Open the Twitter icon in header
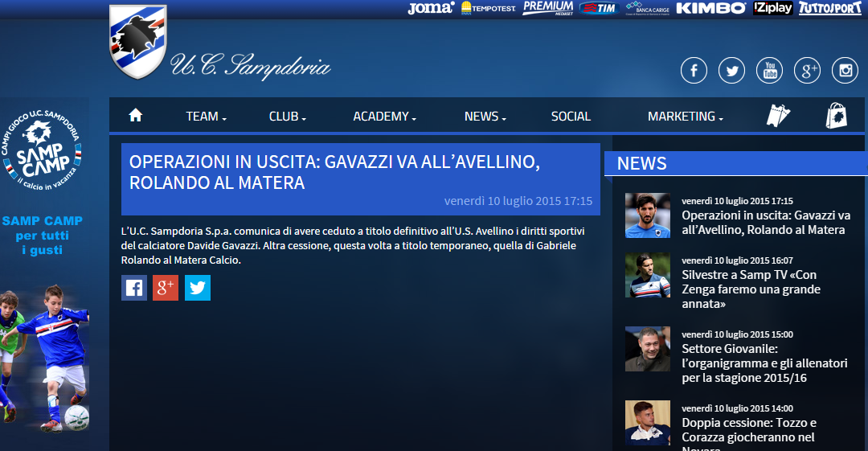The height and width of the screenshot is (451, 868). [731, 71]
